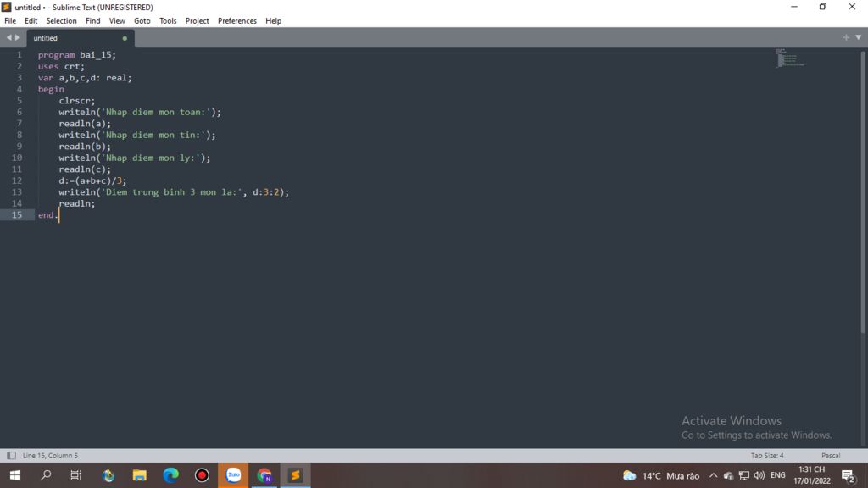Open the notification center icon
This screenshot has width=868, height=488.
pyautogui.click(x=848, y=475)
